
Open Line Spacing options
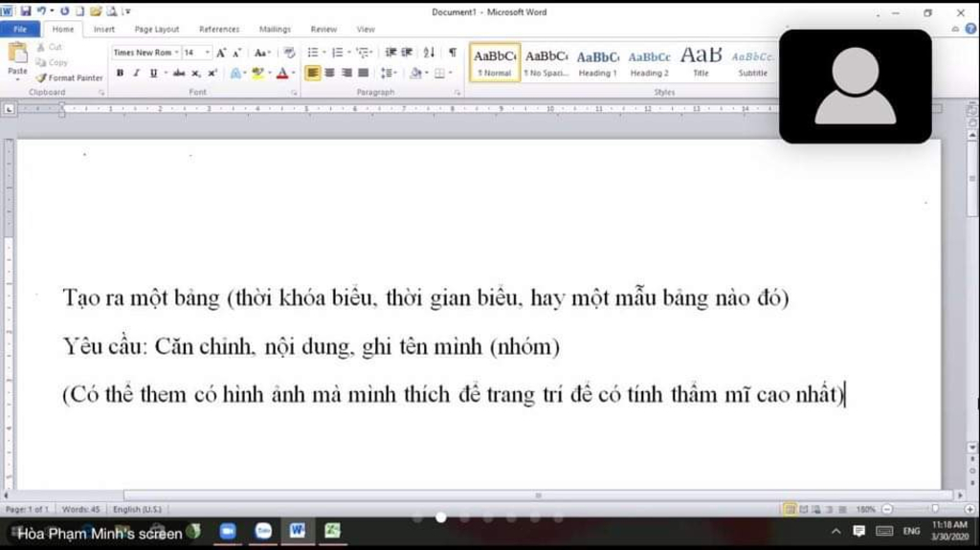[x=388, y=73]
